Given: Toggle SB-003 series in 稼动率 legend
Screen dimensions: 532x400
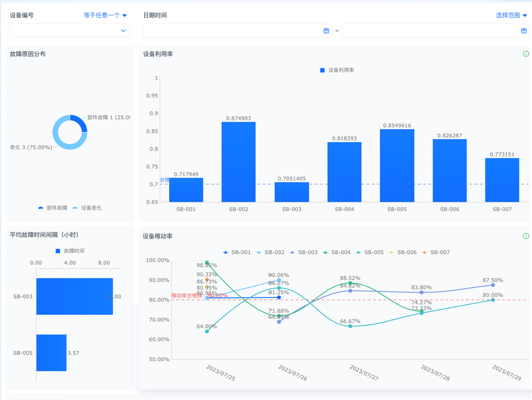Looking at the screenshot, I should pyautogui.click(x=303, y=252).
